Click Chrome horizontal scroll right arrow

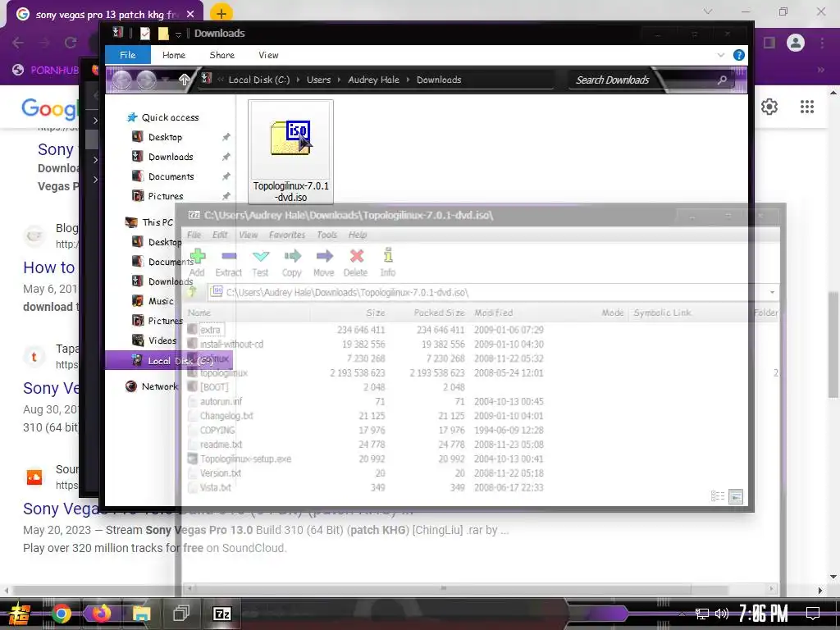[x=820, y=591]
